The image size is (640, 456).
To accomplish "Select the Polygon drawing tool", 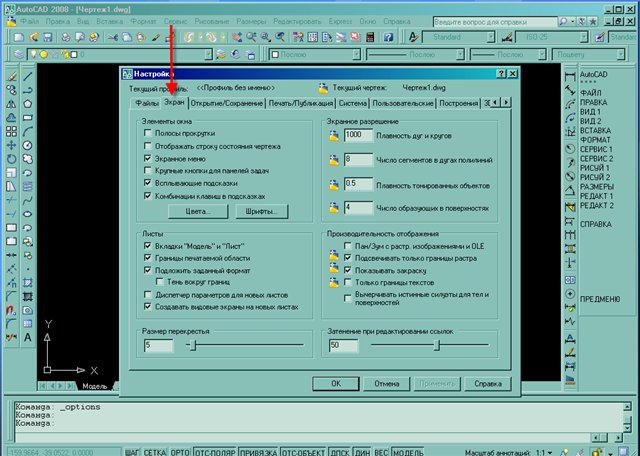I will [x=29, y=102].
